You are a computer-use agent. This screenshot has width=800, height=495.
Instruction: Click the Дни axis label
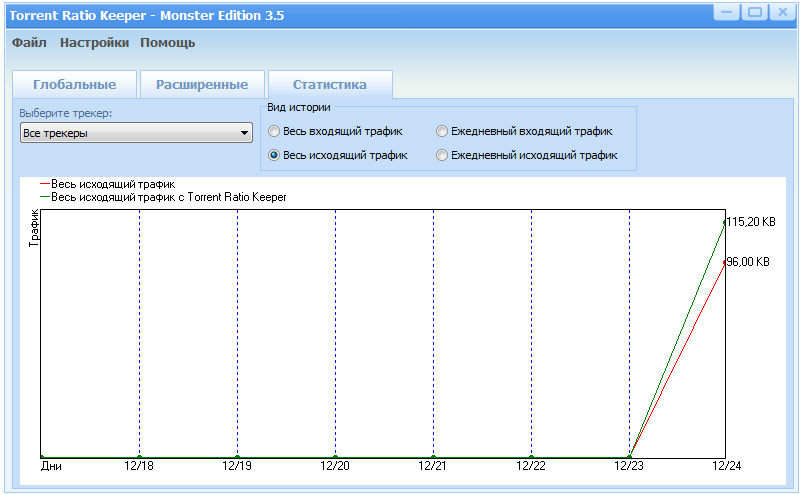pos(51,465)
